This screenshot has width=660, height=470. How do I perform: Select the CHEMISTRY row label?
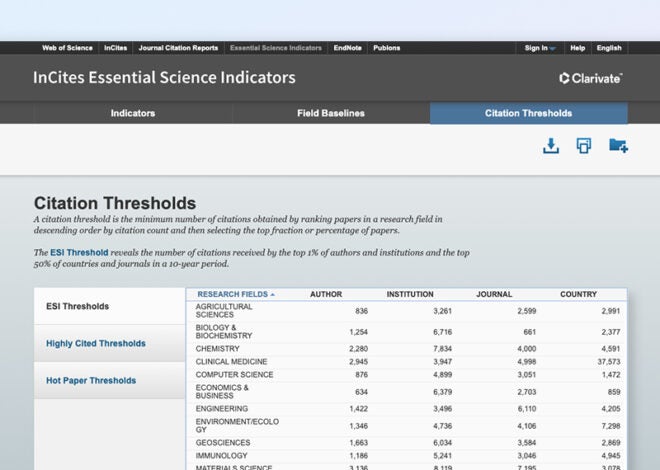point(218,349)
